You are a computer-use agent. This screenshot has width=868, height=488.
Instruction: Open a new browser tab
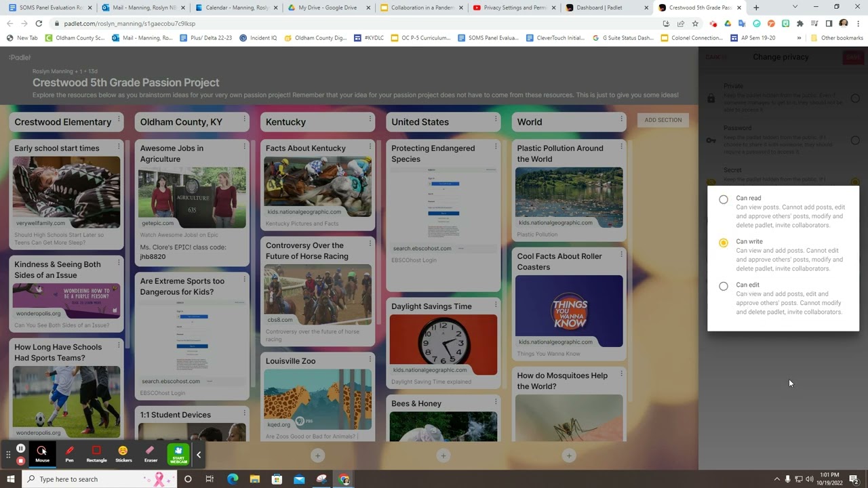coord(756,7)
